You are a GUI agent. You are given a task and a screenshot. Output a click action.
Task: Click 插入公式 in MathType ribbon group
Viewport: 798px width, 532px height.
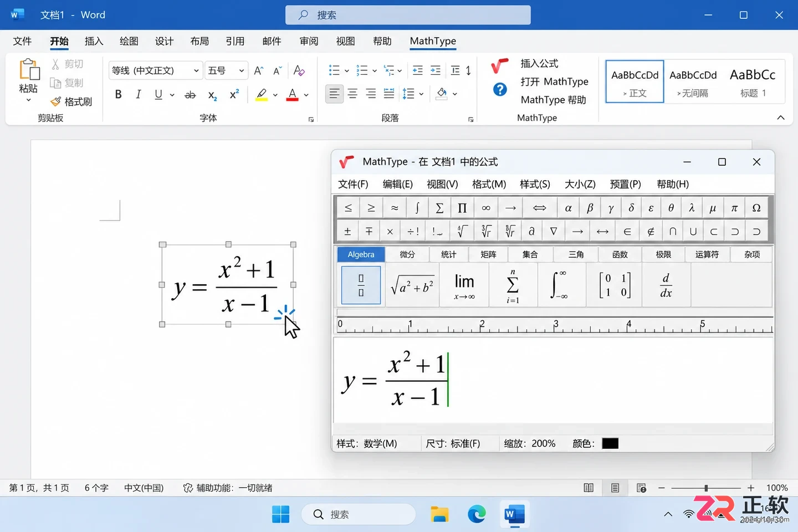[x=539, y=63]
